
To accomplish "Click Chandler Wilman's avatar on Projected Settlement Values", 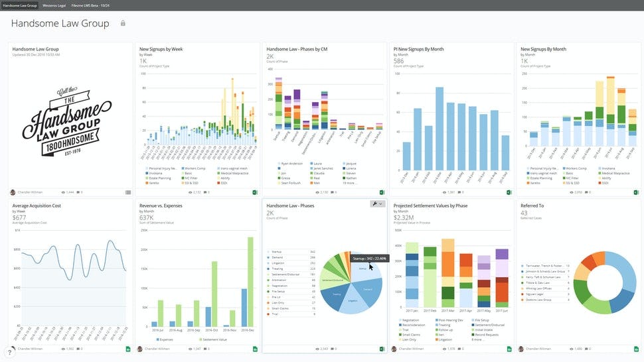I will 394,349.
